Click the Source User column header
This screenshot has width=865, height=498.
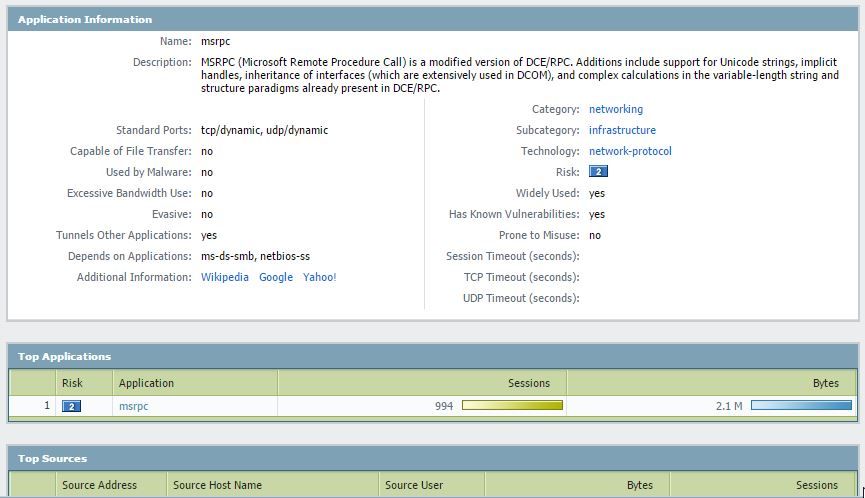(x=431, y=485)
